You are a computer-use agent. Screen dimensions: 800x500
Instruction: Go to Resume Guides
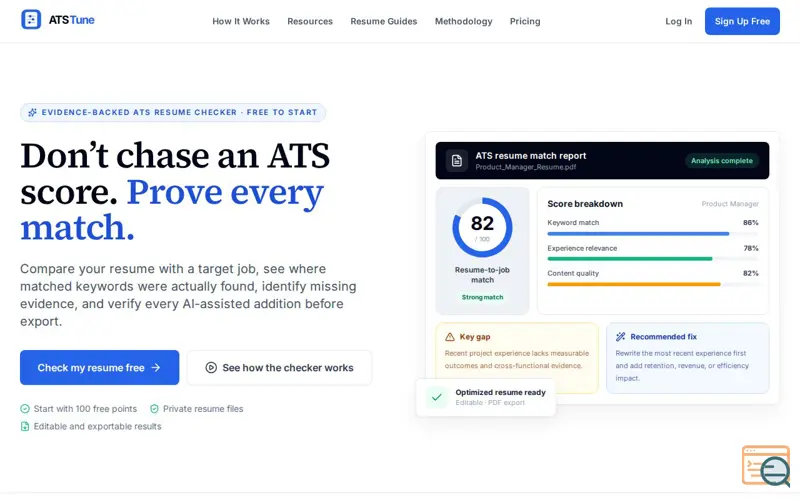pyautogui.click(x=384, y=21)
